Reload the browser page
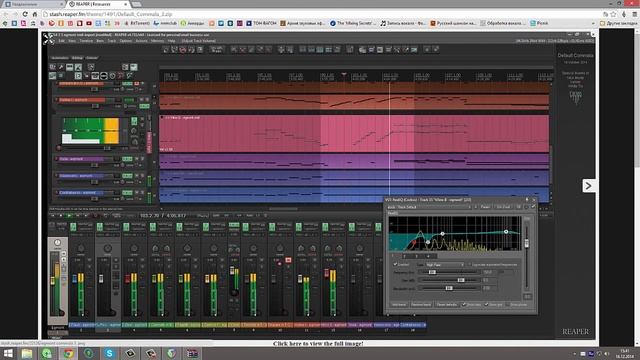Image resolution: width=640 pixels, height=360 pixels. 25,14
